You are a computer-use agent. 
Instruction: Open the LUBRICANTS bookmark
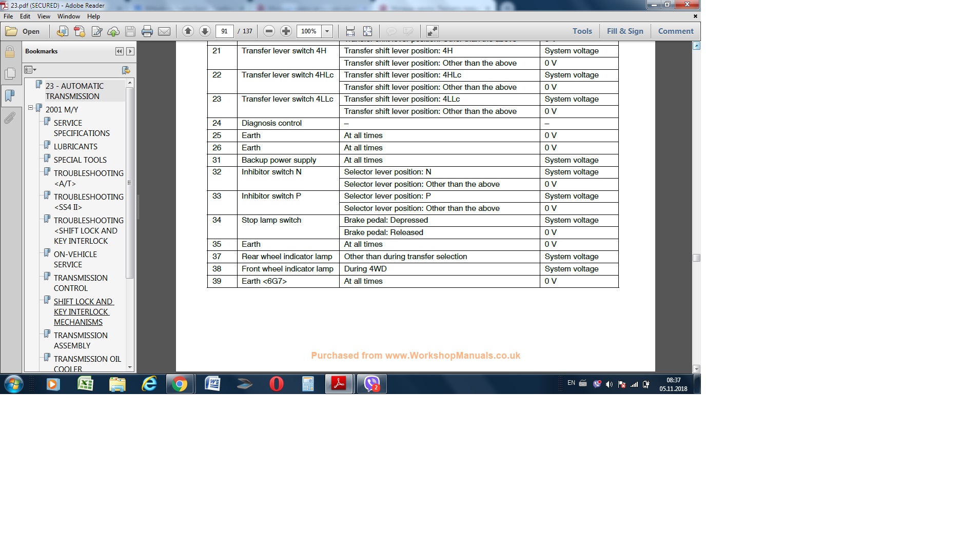[75, 147]
